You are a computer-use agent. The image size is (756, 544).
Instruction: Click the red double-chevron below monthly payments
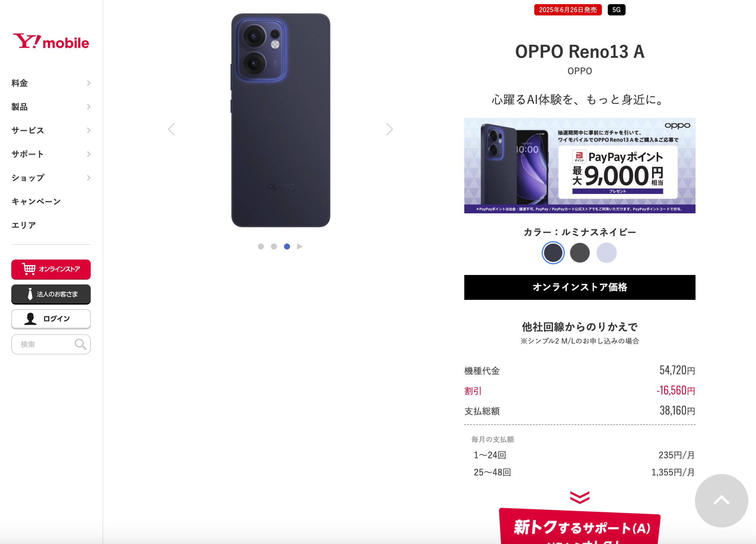[x=580, y=497]
